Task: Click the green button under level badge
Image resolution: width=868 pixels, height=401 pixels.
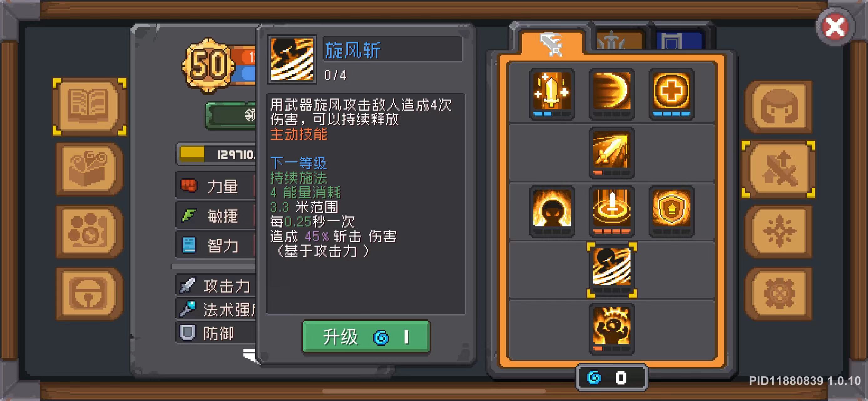Action: tap(231, 116)
